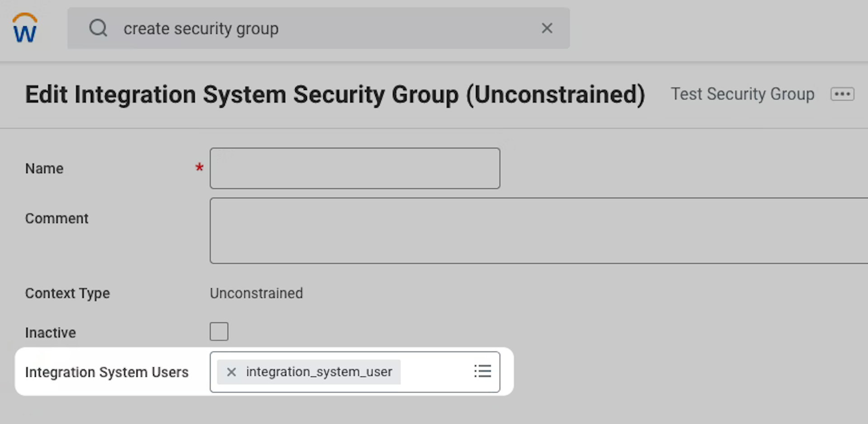
Task: Open the related actions ellipsis button
Action: pyautogui.click(x=842, y=94)
